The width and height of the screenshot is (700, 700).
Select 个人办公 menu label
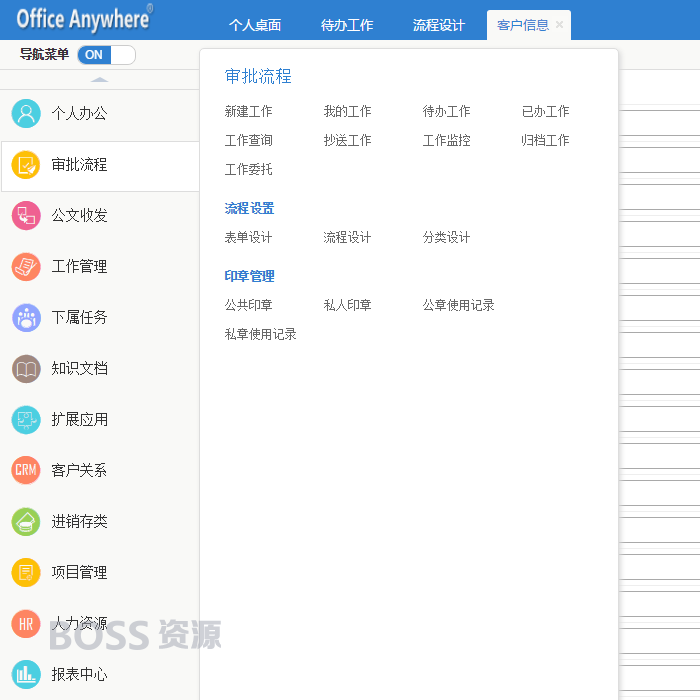pyautogui.click(x=79, y=113)
